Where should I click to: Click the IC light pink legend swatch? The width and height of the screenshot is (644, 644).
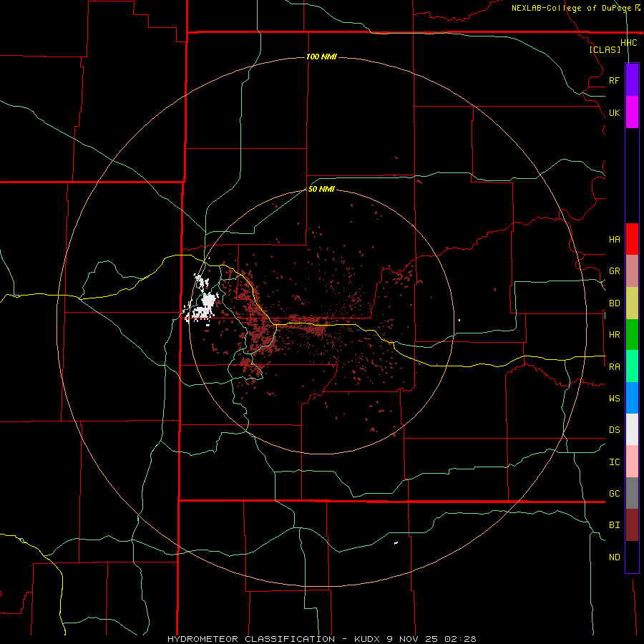point(632,462)
